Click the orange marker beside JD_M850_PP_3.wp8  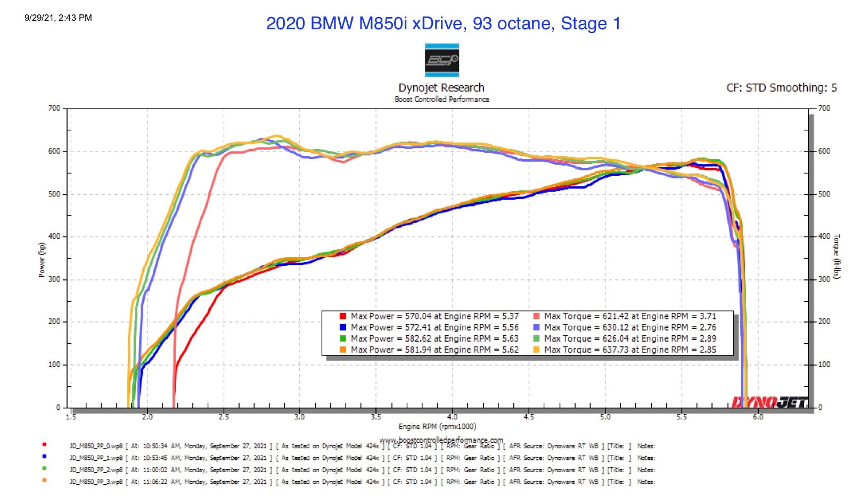click(x=44, y=480)
